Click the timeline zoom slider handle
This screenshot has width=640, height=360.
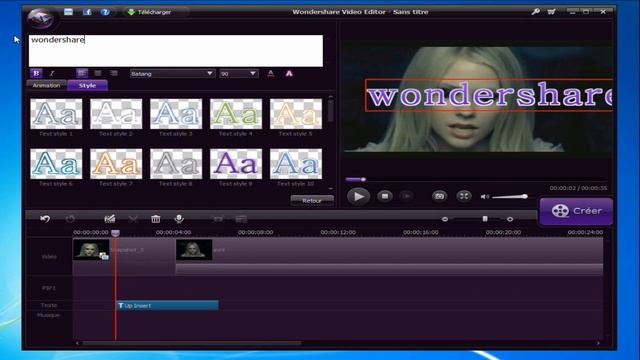485,219
